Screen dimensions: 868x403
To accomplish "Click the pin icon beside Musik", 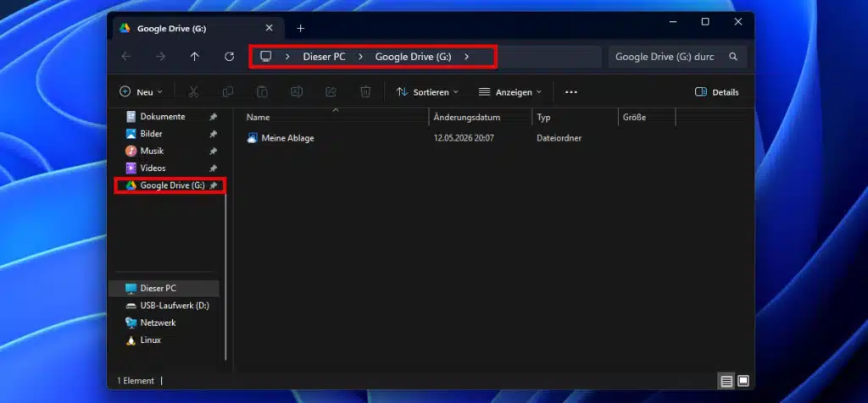I will coord(213,152).
